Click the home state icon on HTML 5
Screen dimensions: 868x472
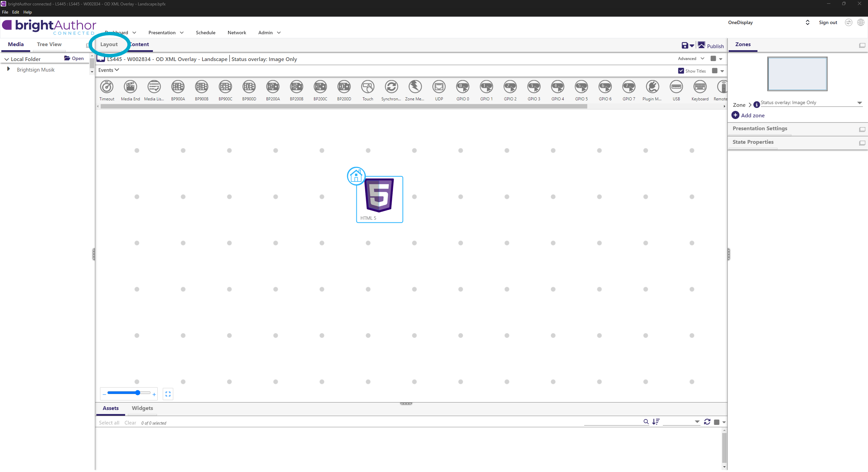coord(356,176)
